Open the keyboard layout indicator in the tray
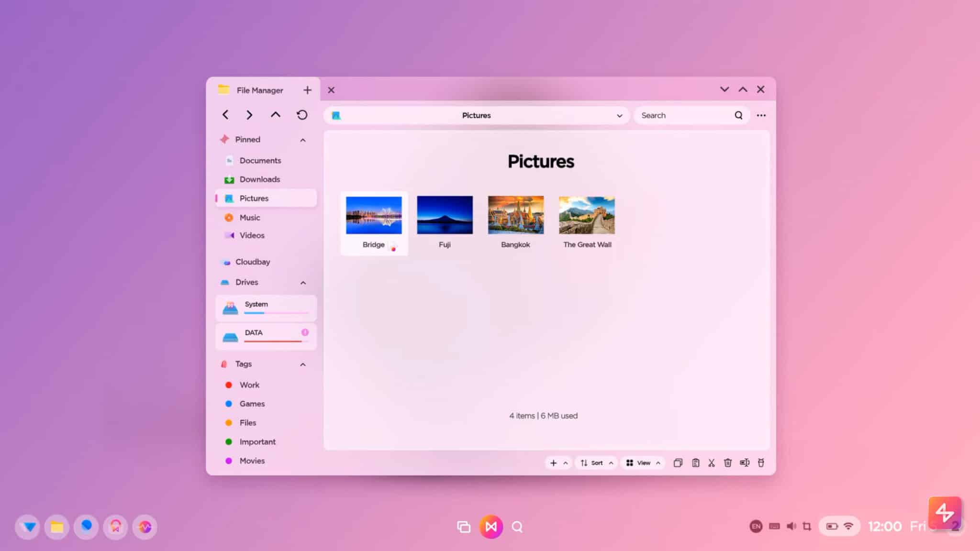The width and height of the screenshot is (980, 551). [x=773, y=526]
